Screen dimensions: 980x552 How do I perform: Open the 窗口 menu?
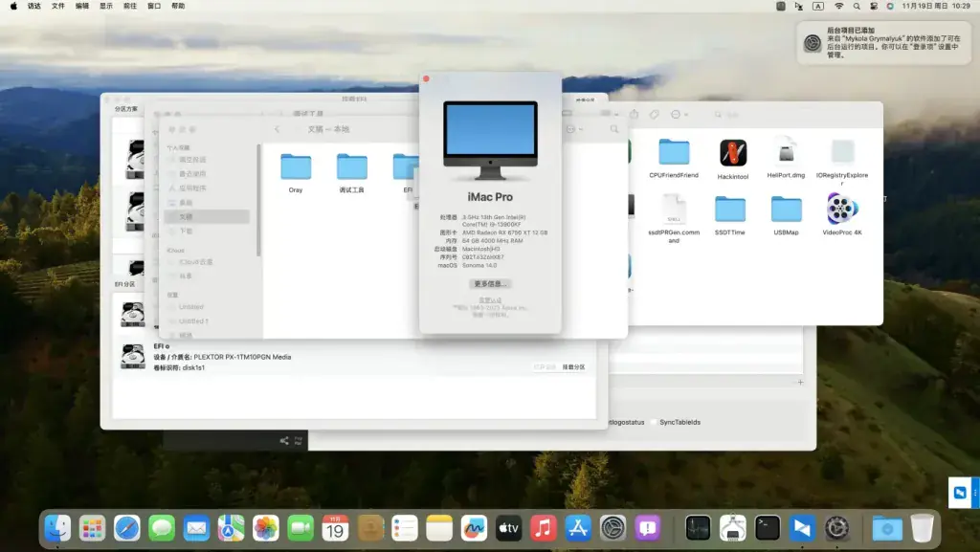[154, 6]
